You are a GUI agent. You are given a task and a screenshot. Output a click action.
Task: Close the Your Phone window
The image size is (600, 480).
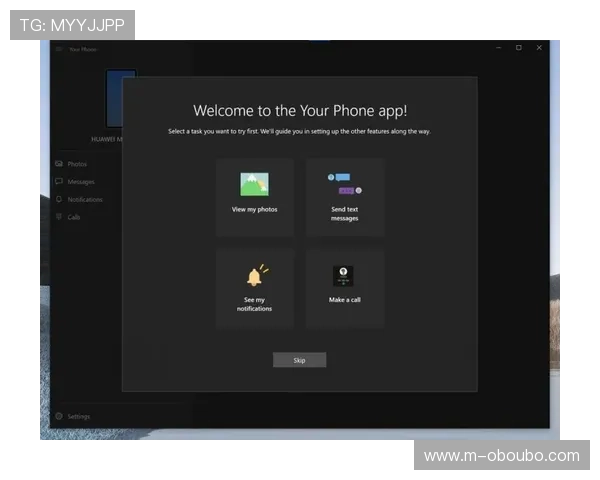pos(539,48)
